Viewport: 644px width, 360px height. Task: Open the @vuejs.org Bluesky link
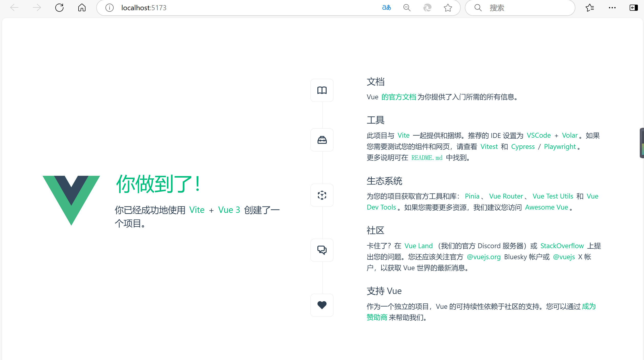point(484,257)
